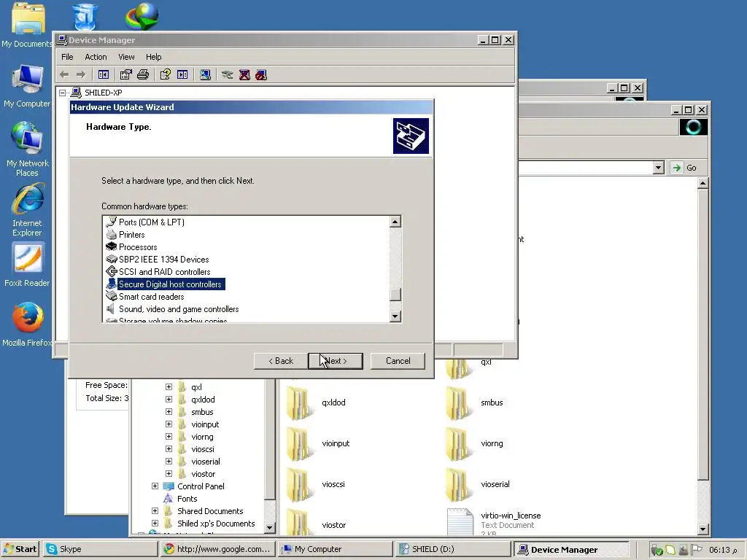
Task: Open the address bar dropdown arrow
Action: 659,168
